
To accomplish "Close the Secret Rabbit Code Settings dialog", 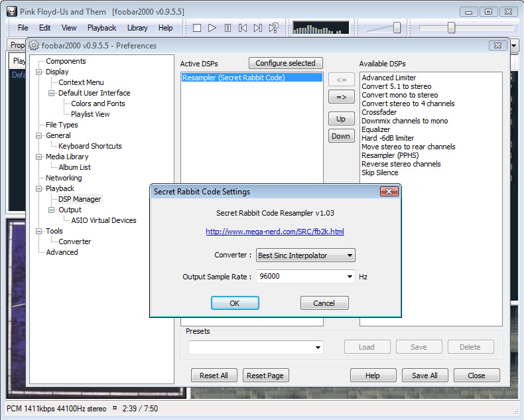I will [389, 191].
